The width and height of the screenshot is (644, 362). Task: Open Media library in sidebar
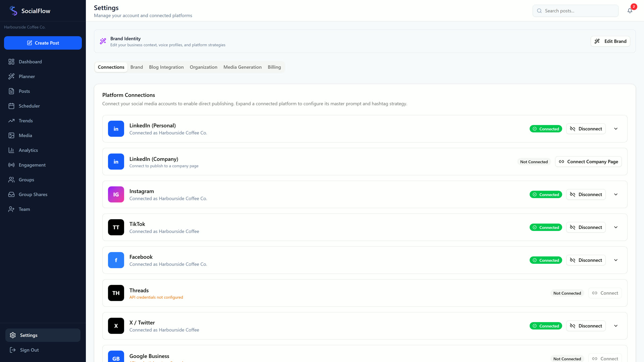[43, 135]
